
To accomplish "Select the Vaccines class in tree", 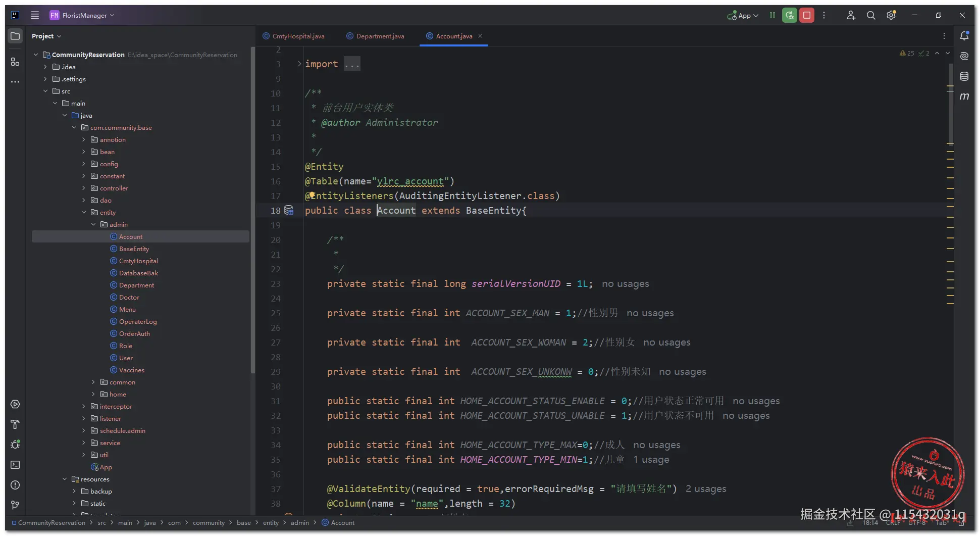I will click(x=132, y=370).
